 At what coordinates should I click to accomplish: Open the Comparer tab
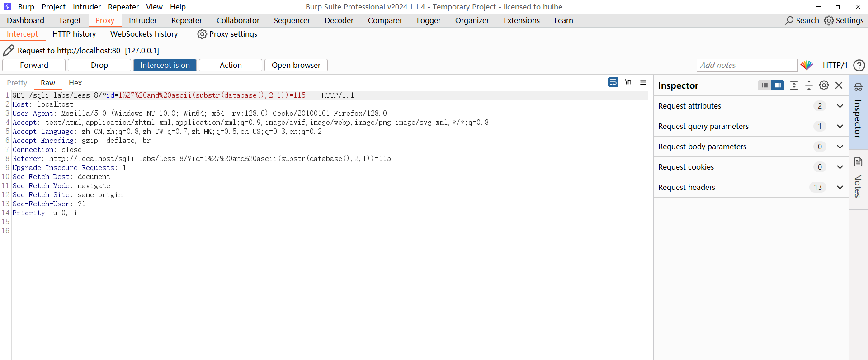point(385,20)
